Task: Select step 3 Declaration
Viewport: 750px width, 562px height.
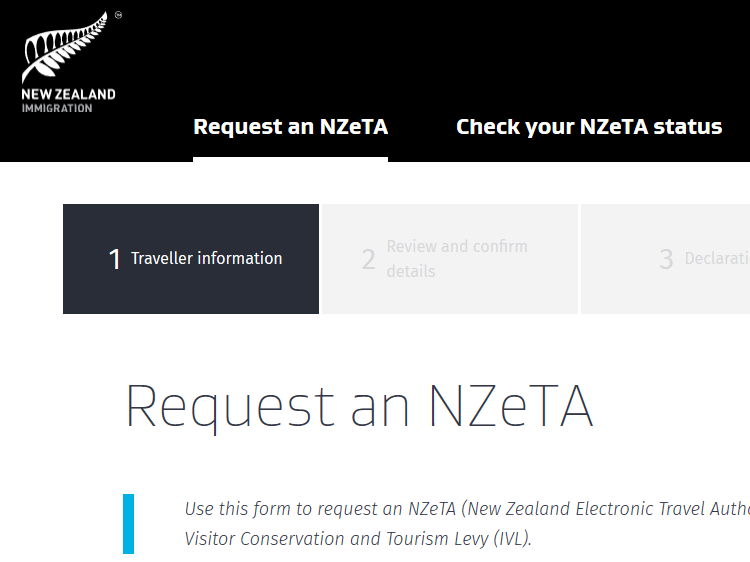Action: click(x=665, y=259)
